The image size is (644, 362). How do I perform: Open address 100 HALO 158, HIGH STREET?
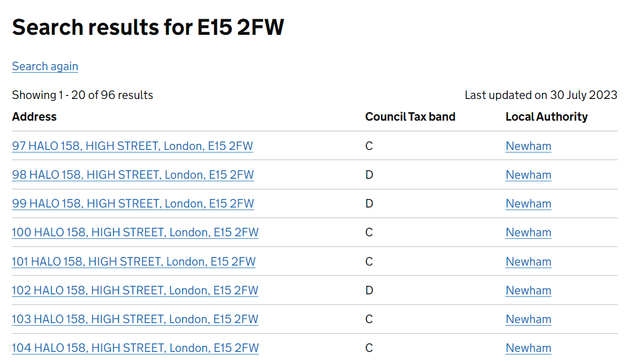135,232
